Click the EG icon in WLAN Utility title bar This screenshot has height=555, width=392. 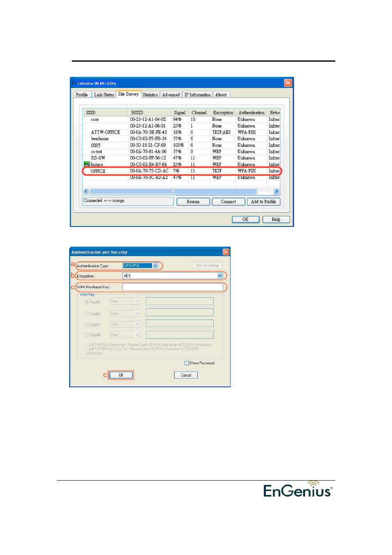tap(74, 83)
